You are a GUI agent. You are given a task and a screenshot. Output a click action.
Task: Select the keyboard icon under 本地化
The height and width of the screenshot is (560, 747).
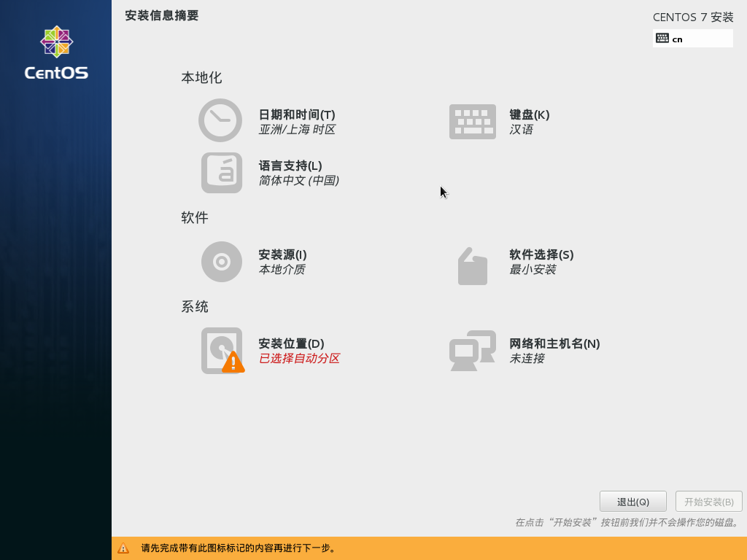pyautogui.click(x=472, y=121)
